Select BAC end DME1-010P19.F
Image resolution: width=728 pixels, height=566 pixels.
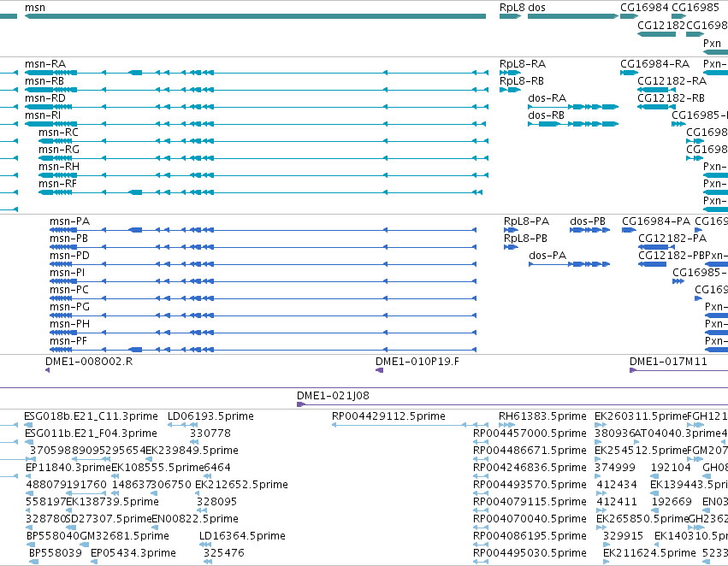[x=379, y=369]
